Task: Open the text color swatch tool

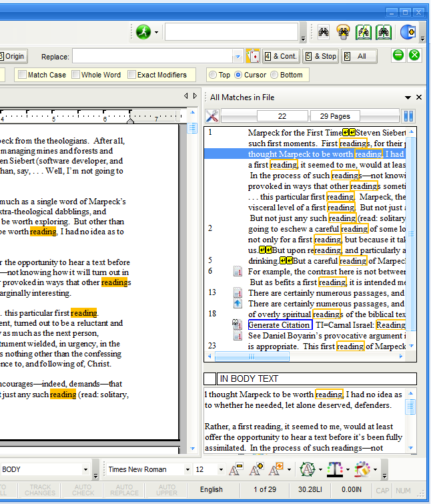Action: (x=335, y=469)
